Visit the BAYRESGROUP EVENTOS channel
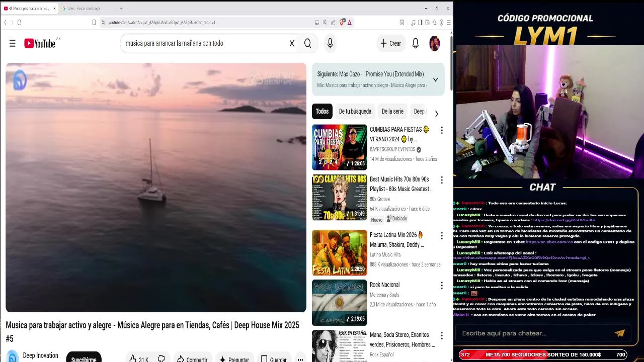Viewport: 644px width, 362px height. (x=392, y=149)
